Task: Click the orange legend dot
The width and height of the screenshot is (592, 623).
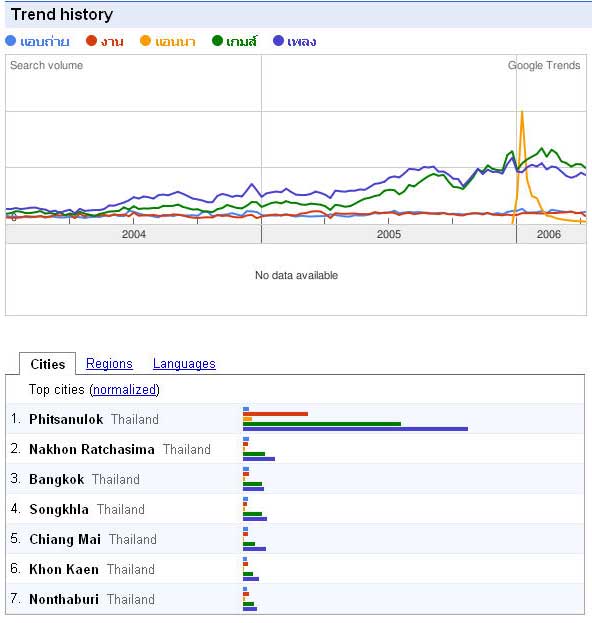Action: point(145,41)
